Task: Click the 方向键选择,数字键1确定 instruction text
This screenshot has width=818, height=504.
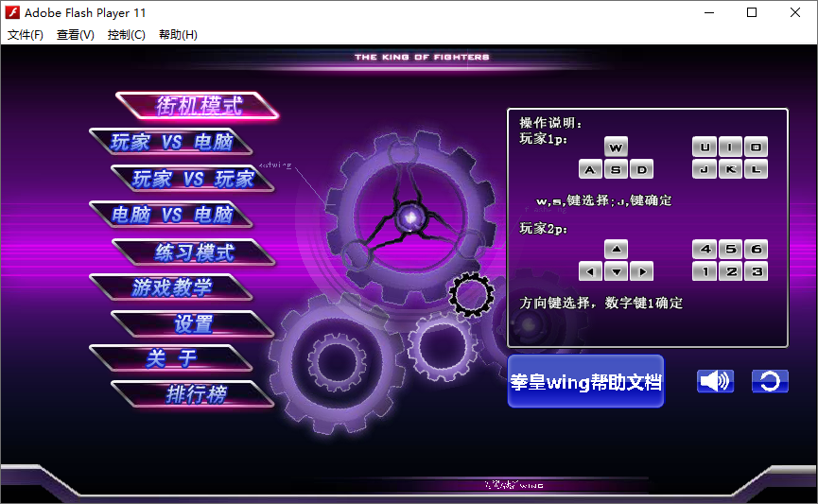Action: [601, 304]
